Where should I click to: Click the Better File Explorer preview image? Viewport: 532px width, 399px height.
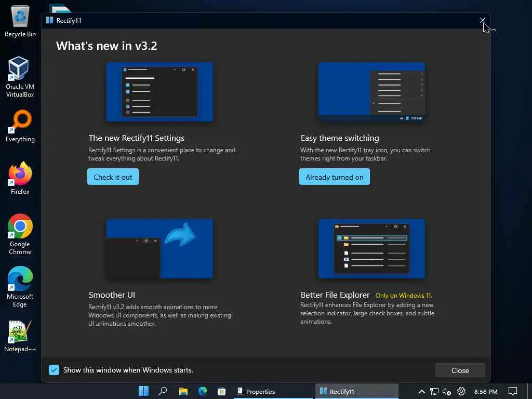[x=371, y=249]
